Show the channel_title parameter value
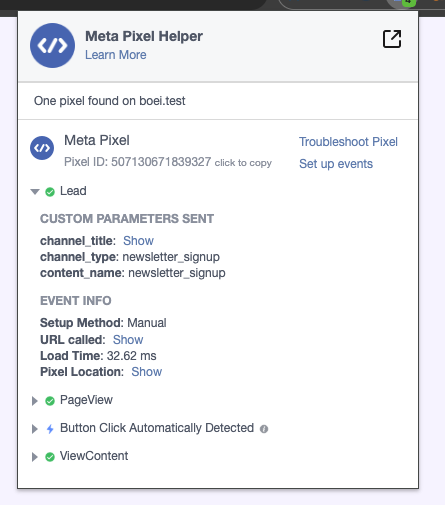This screenshot has height=505, width=445. pos(138,241)
